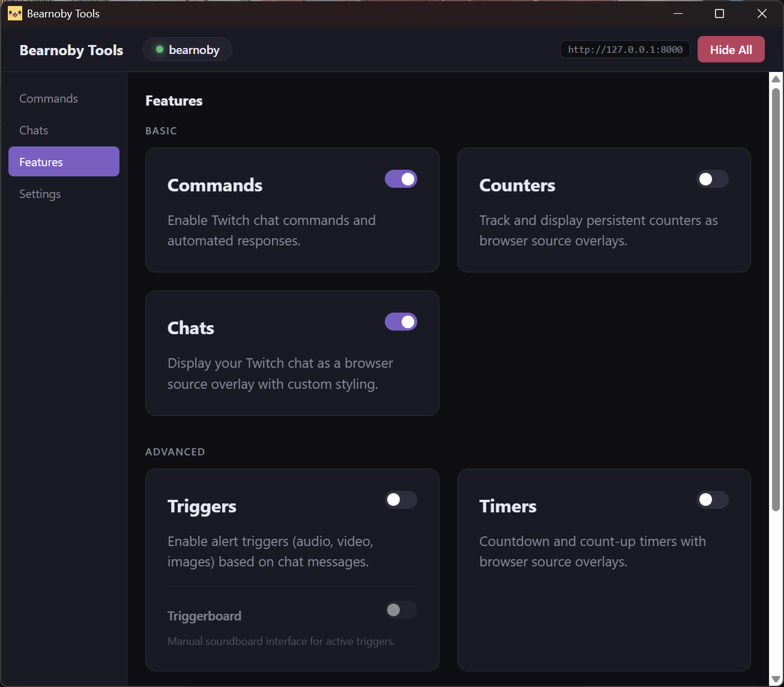Go to the Chats sidebar page

point(64,130)
